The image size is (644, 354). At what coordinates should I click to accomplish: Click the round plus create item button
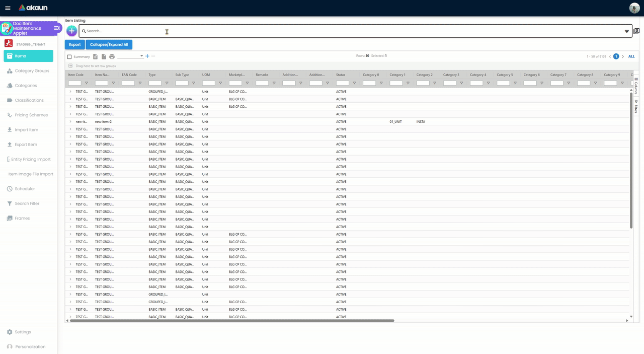71,31
